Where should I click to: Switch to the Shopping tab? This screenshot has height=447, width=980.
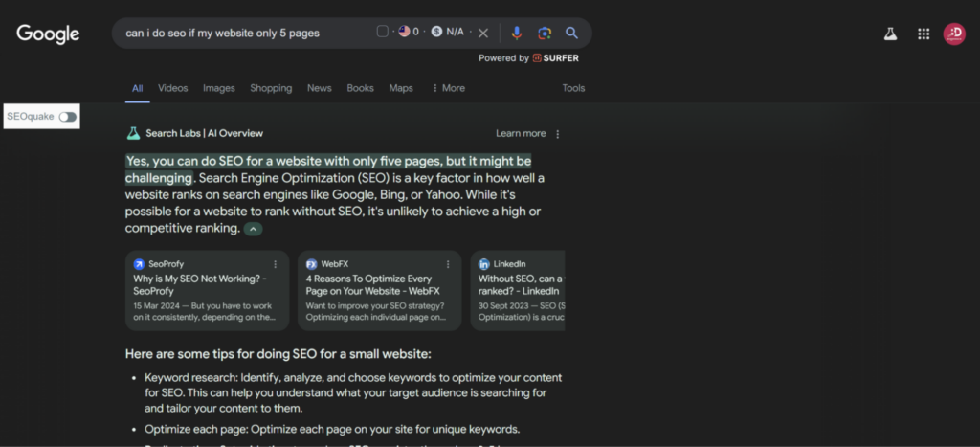click(271, 88)
